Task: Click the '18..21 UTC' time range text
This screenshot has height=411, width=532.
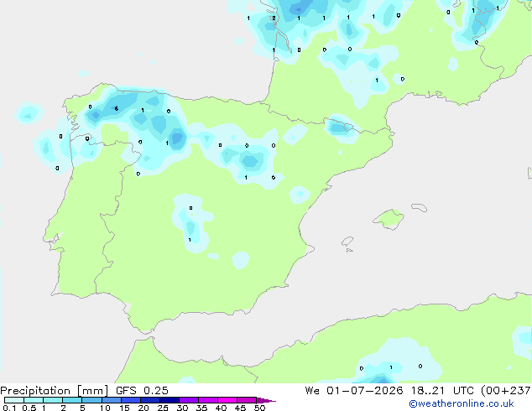Action: [x=441, y=391]
